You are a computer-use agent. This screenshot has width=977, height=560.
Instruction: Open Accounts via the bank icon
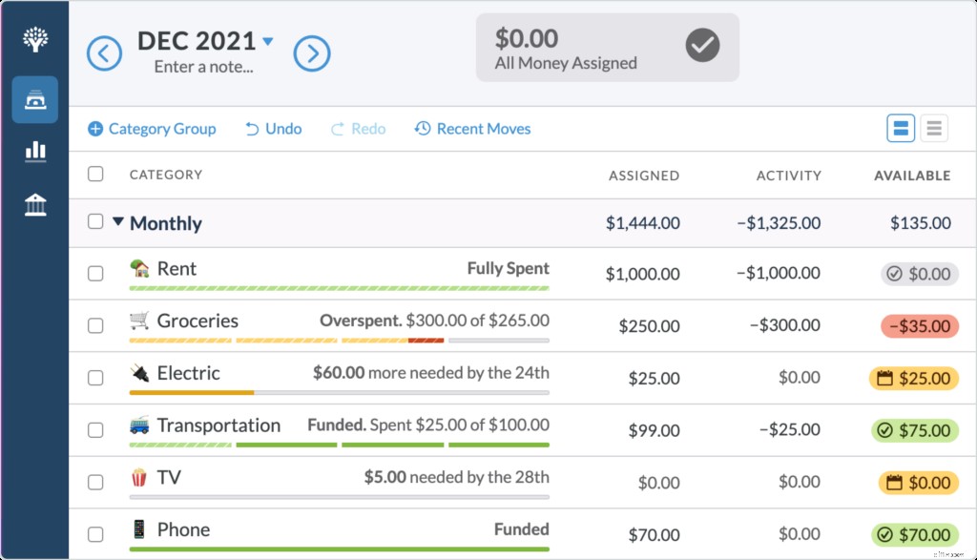(x=34, y=204)
